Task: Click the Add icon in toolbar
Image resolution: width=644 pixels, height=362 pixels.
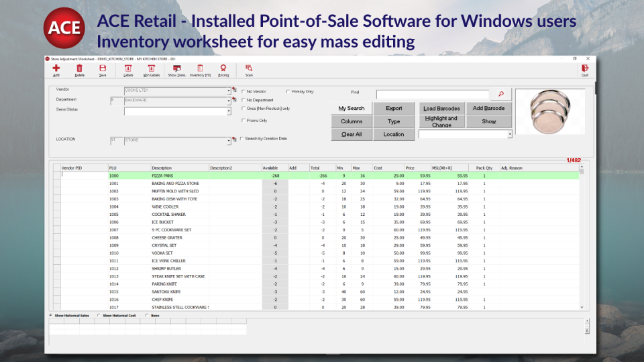Action: tap(56, 68)
